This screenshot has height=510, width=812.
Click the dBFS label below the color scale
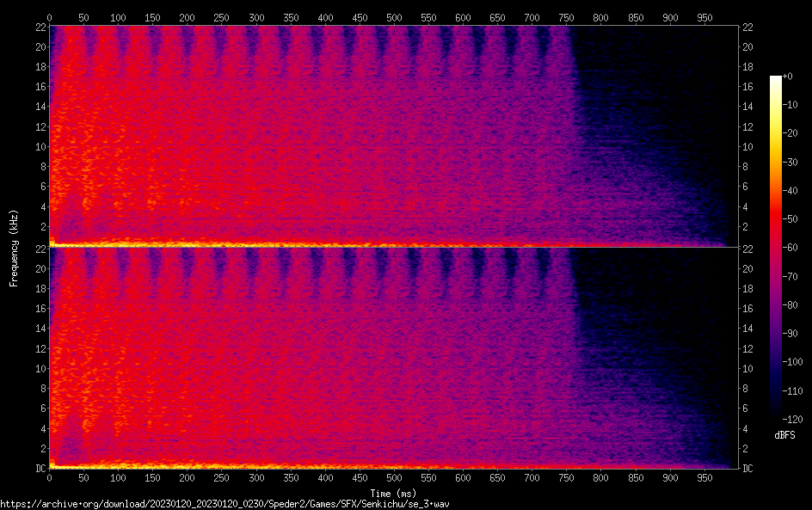pyautogui.click(x=784, y=436)
